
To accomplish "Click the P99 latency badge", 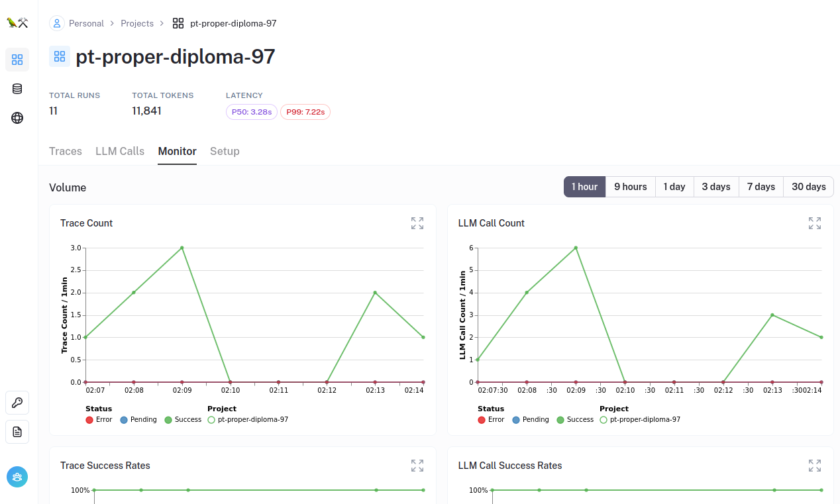I will (305, 112).
